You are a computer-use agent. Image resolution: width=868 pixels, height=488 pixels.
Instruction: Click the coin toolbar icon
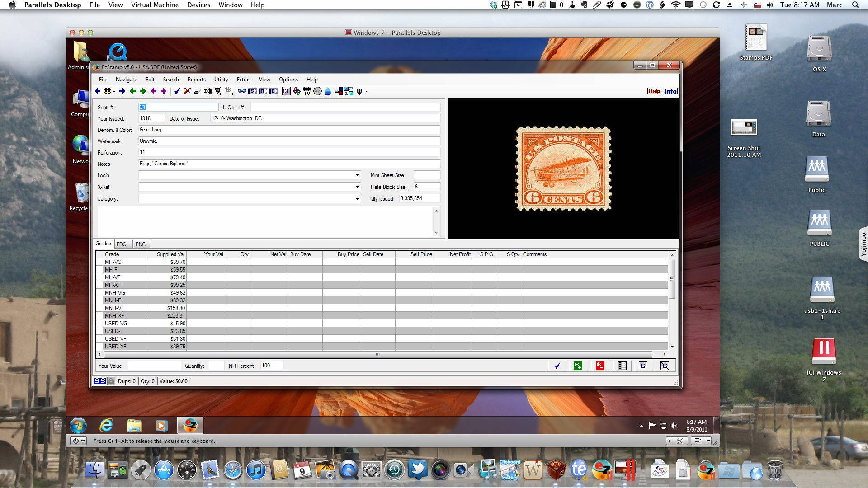pos(317,91)
